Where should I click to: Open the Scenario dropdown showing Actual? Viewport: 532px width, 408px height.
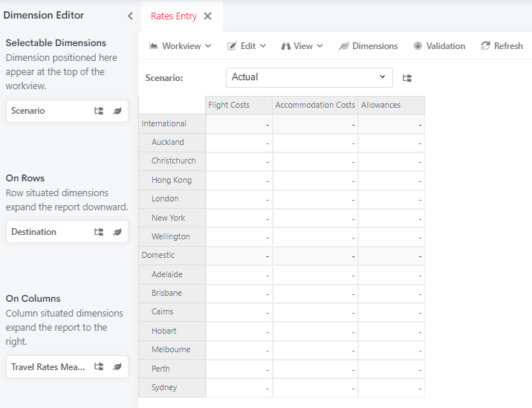click(309, 77)
